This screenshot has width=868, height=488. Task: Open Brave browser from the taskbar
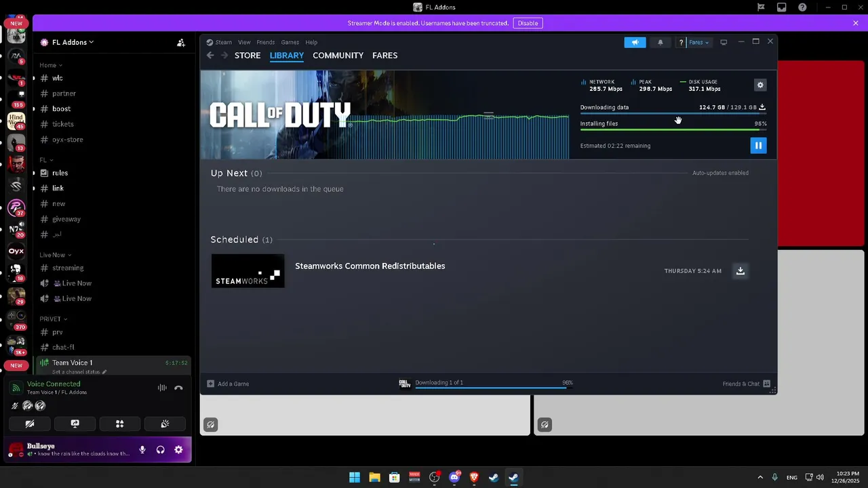tap(474, 477)
